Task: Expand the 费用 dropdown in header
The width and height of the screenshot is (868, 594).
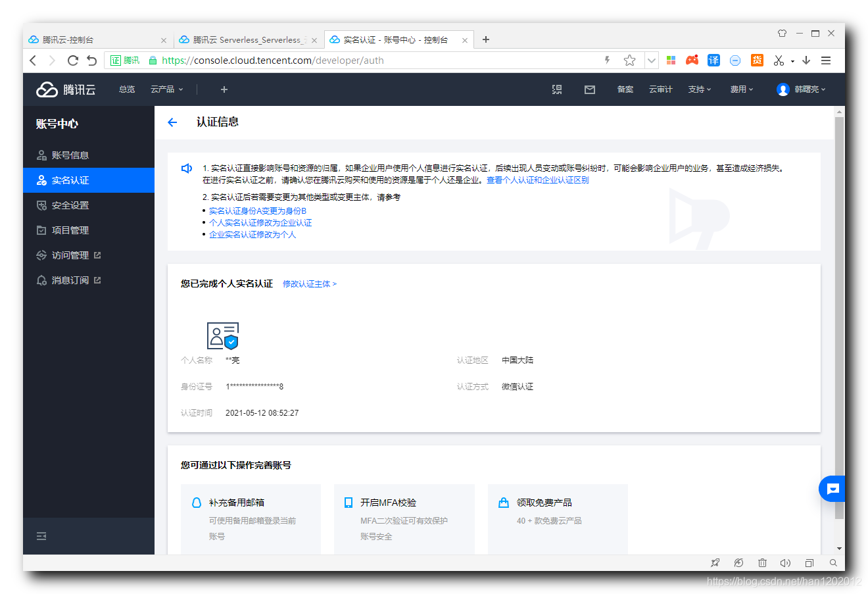Action: coord(742,89)
